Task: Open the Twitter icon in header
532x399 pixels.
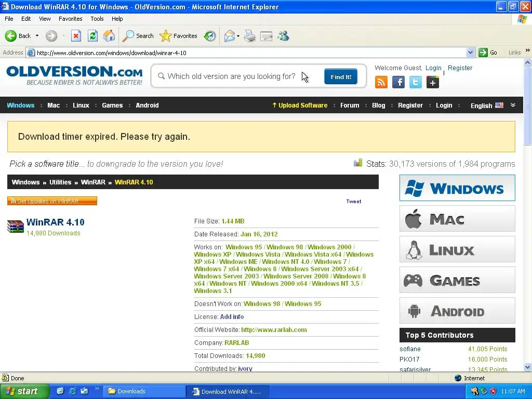Action: pyautogui.click(x=416, y=82)
